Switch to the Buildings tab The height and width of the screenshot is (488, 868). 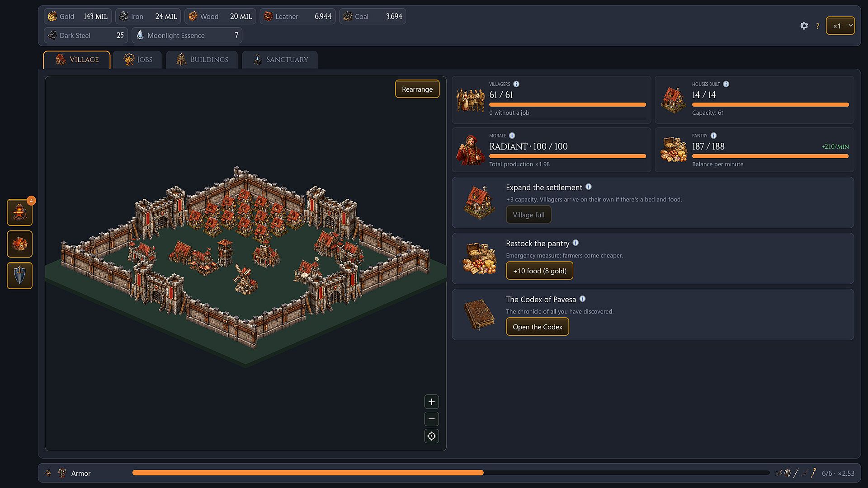click(202, 60)
